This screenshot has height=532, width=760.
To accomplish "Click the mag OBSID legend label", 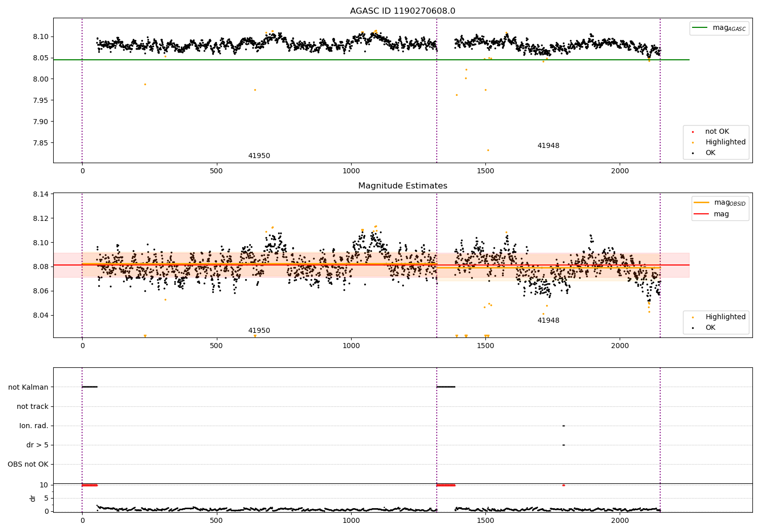I will coord(730,203).
